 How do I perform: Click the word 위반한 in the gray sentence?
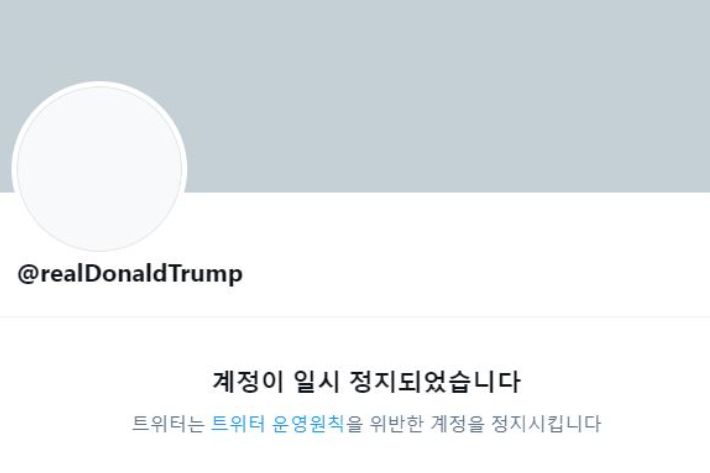(x=396, y=423)
